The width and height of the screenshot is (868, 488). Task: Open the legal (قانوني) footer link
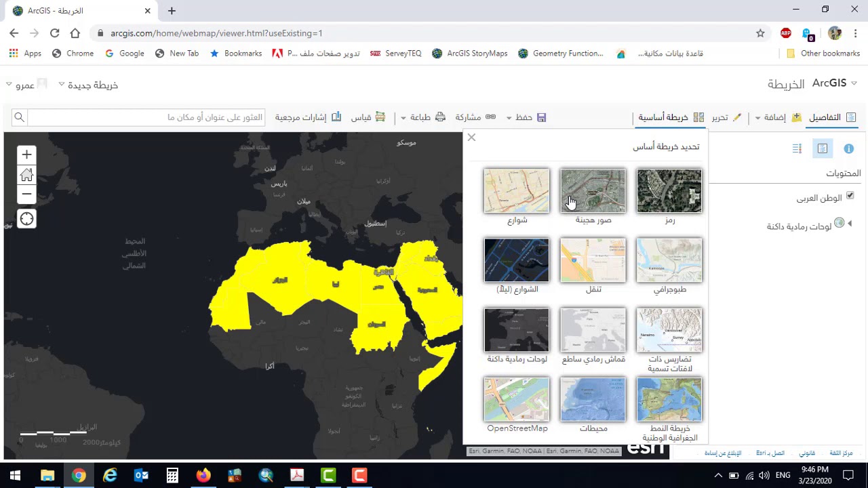point(807,453)
